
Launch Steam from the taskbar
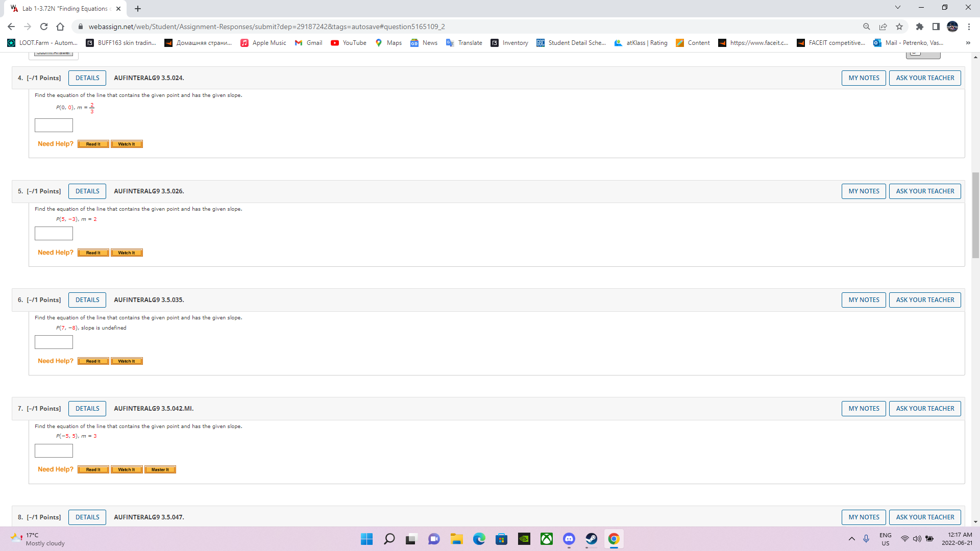tap(591, 539)
